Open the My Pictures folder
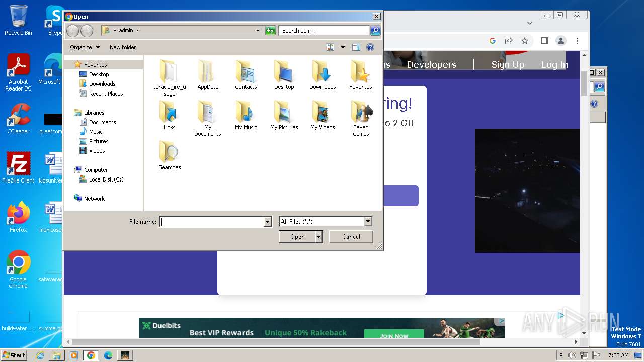Viewport: 644px width, 362px height. pyautogui.click(x=284, y=116)
